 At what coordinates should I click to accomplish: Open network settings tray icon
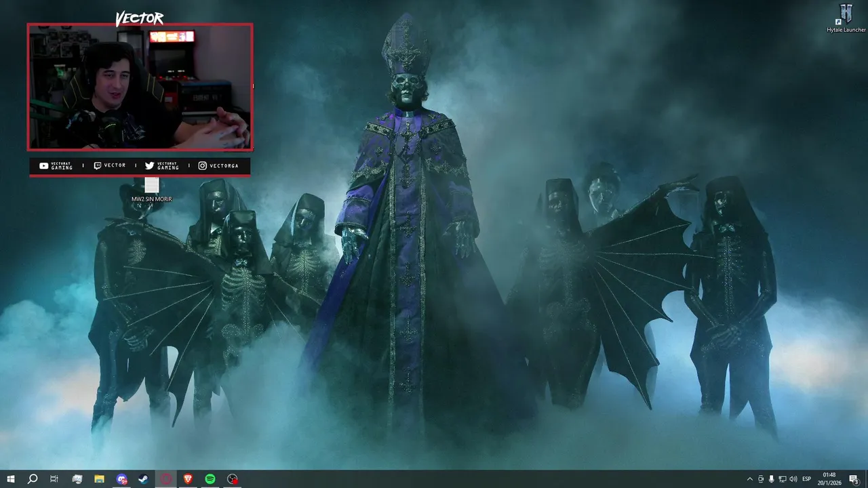click(783, 479)
